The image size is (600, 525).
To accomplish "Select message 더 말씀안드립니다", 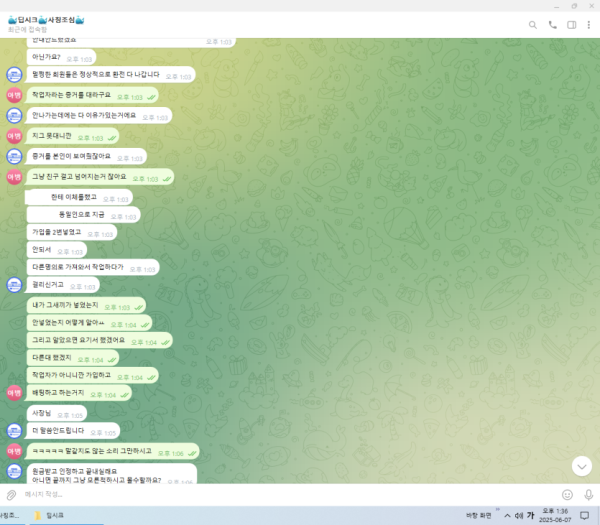I will point(73,431).
